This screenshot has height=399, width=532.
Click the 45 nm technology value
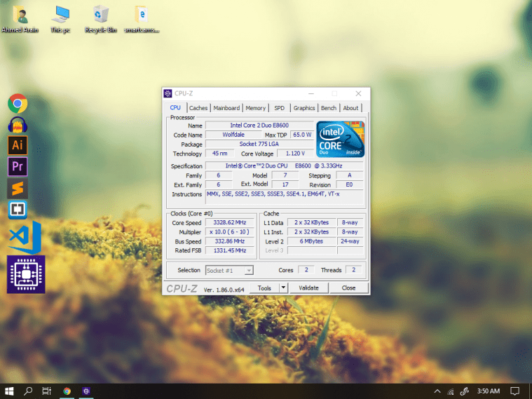click(x=219, y=154)
